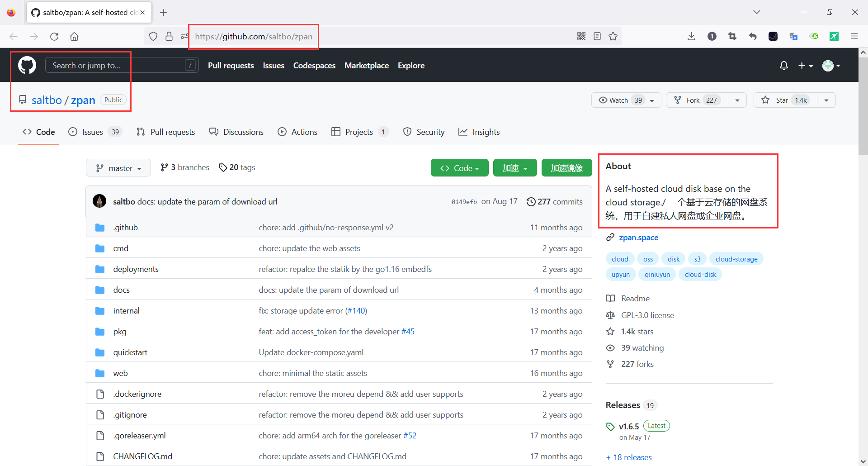This screenshot has height=466, width=868.
Task: Open the saltbo owner link
Action: 47,100
